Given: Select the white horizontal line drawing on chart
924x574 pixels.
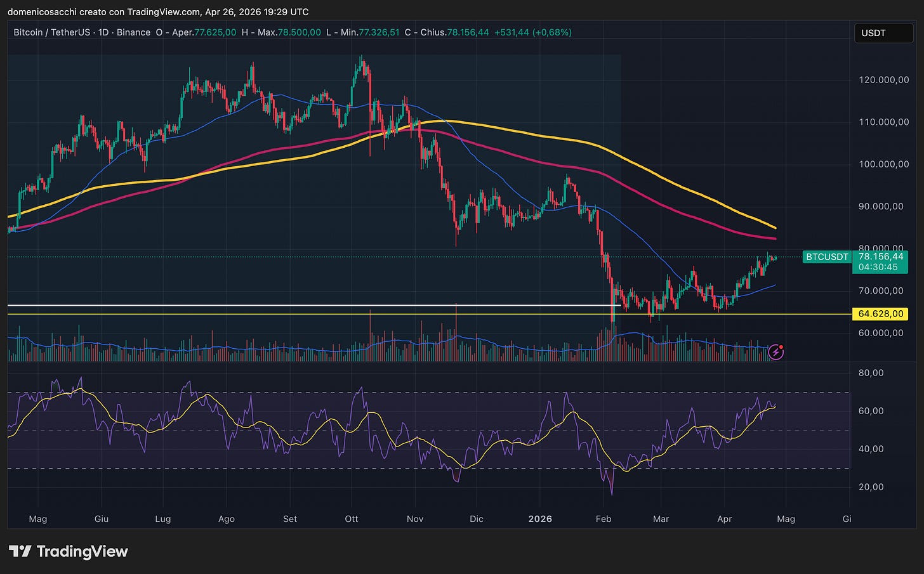Looking at the screenshot, I should click(x=314, y=306).
